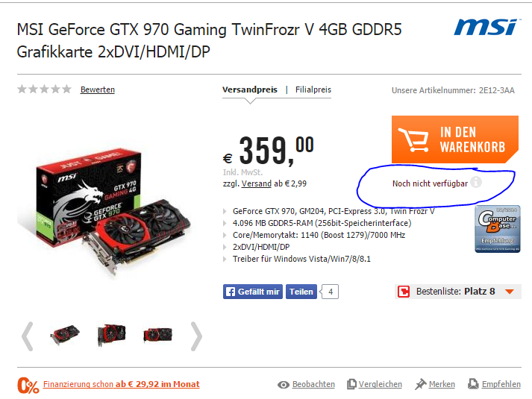This screenshot has width=532, height=399.
Task: Open the ComputerBase Empfehlung award badge
Action: 498,229
